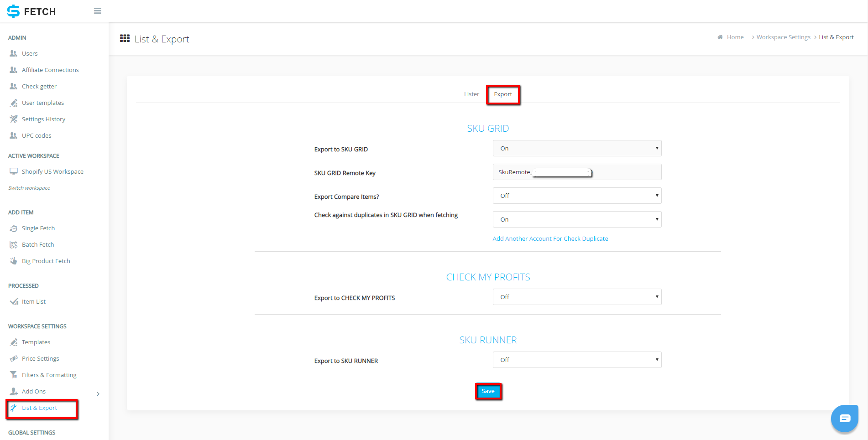Screen dimensions: 868x440
Task: Click the Single Fetch icon
Action: (14, 228)
